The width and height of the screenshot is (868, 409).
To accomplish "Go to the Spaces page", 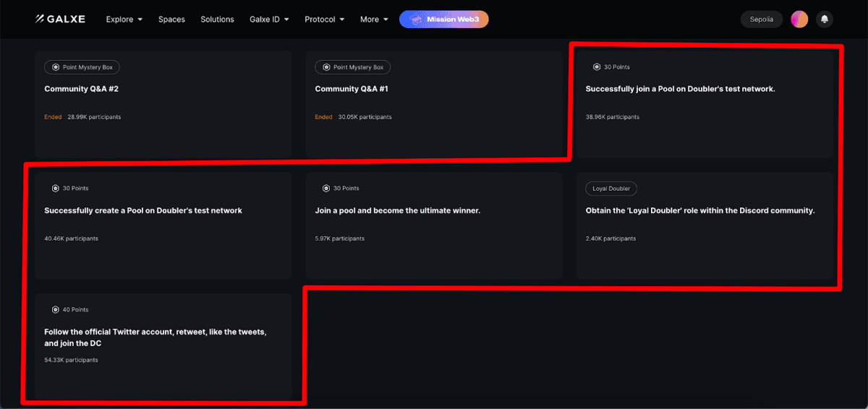I will (x=171, y=20).
